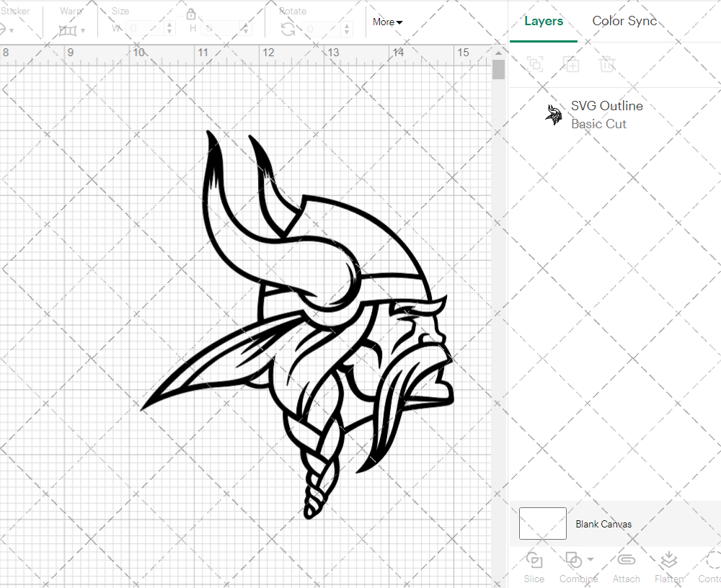Image resolution: width=721 pixels, height=588 pixels.
Task: Click the Blank Canvas label
Action: tap(603, 524)
